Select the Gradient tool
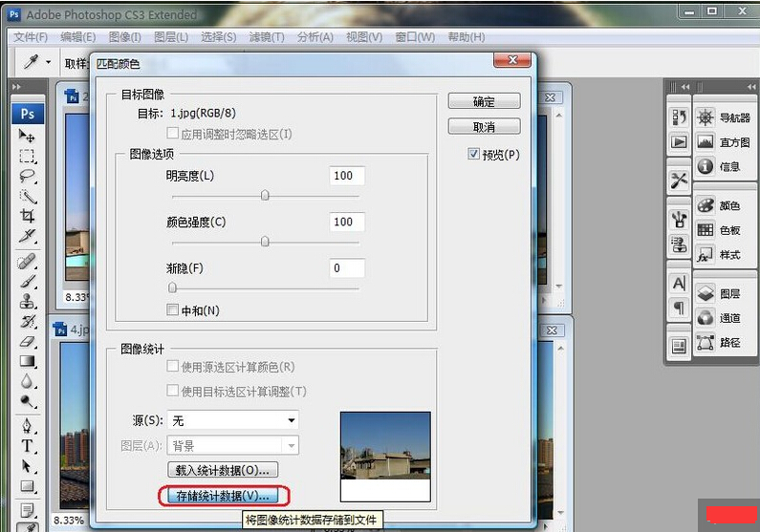Image resolution: width=760 pixels, height=532 pixels. [x=27, y=362]
